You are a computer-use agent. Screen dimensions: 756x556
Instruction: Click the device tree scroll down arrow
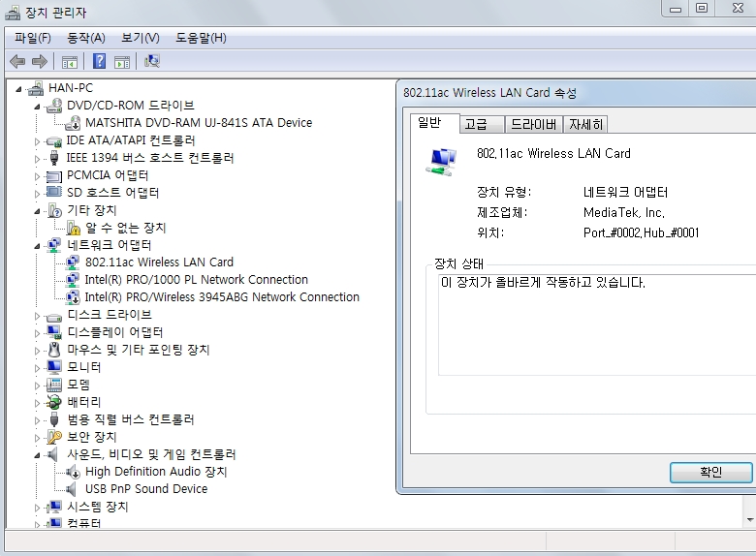coord(750,520)
